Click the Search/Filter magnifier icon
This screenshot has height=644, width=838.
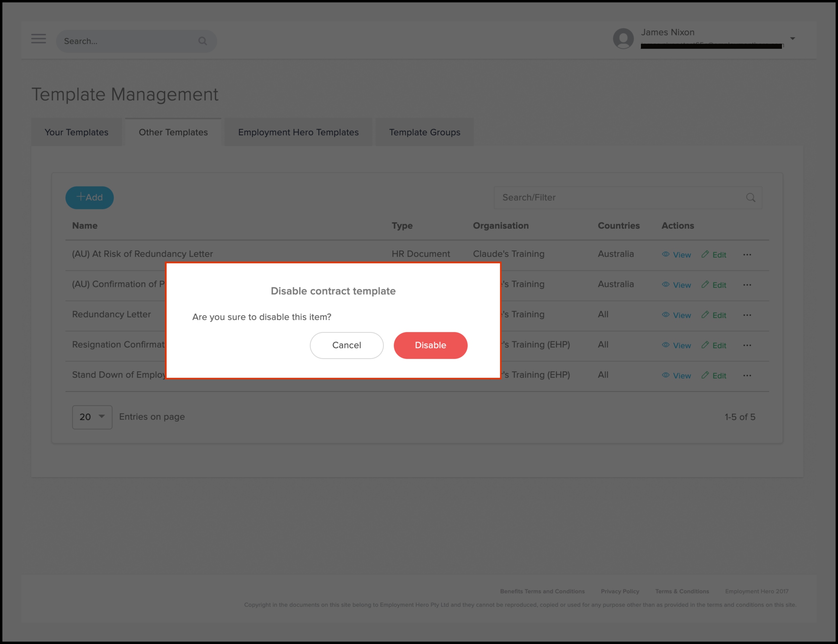750,197
